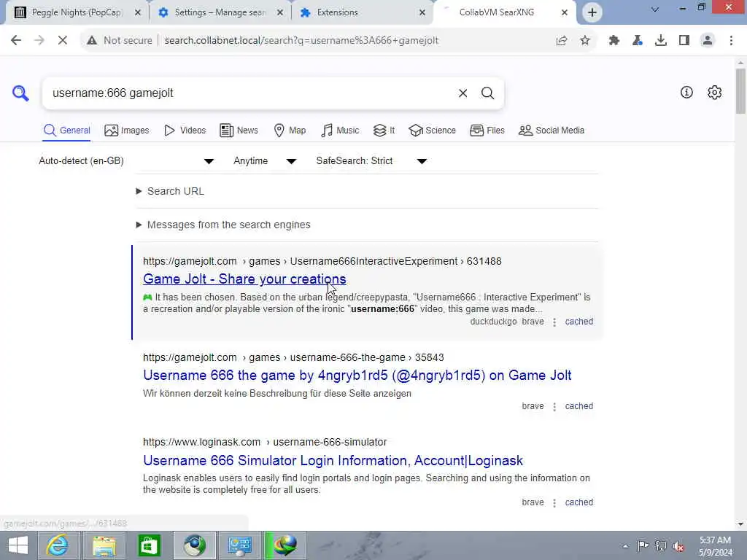Open more options for Username 666 the game result
The width and height of the screenshot is (747, 560).
pos(554,407)
